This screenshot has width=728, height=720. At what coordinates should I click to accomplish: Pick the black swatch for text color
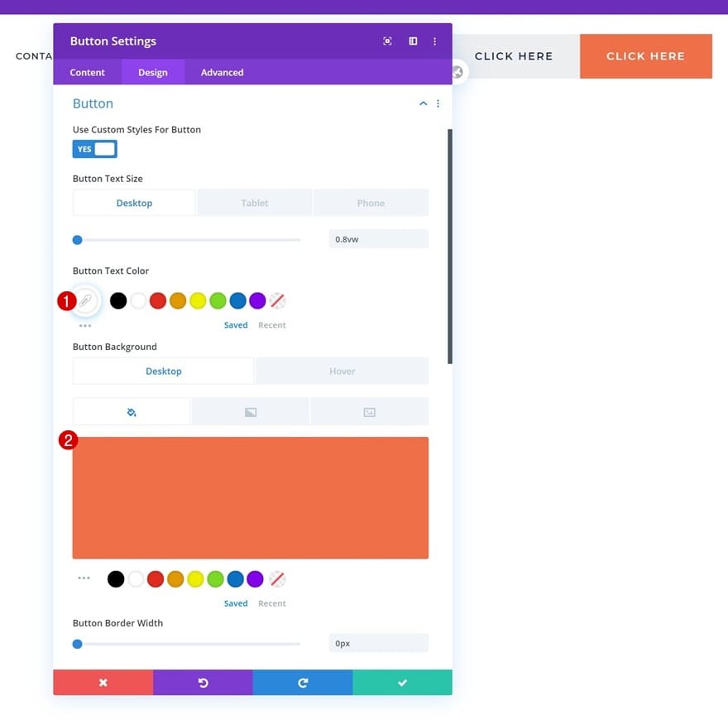click(x=118, y=300)
